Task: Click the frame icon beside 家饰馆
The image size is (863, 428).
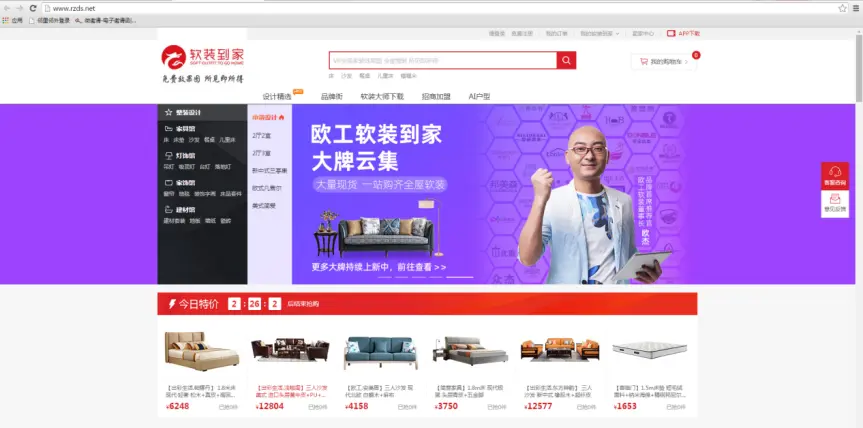Action: coord(168,183)
